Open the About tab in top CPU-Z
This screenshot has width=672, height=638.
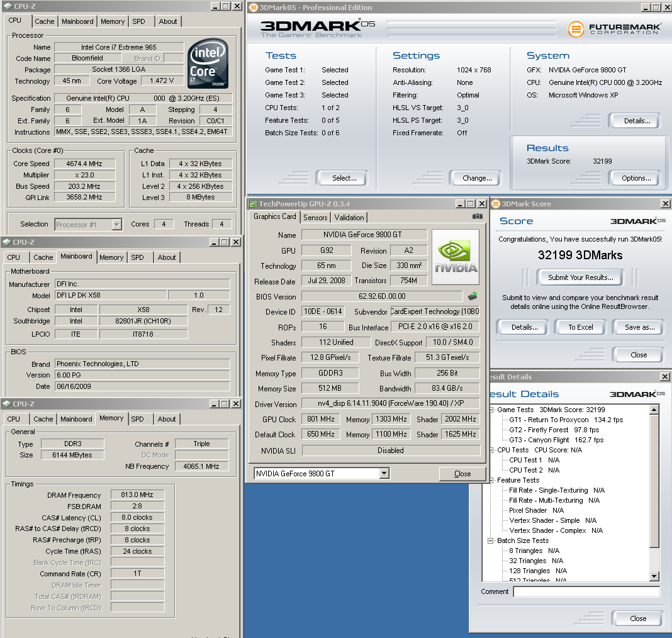pos(167,21)
